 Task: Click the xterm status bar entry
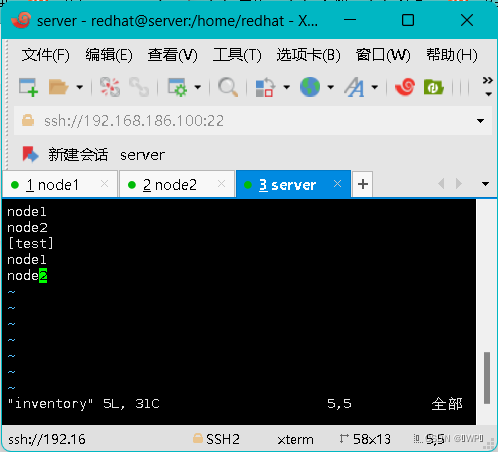(295, 440)
